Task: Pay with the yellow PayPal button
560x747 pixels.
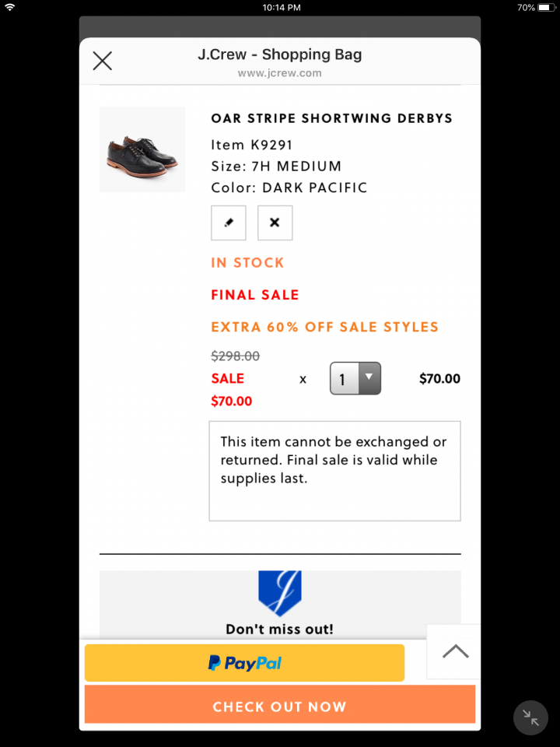Action: tap(244, 663)
